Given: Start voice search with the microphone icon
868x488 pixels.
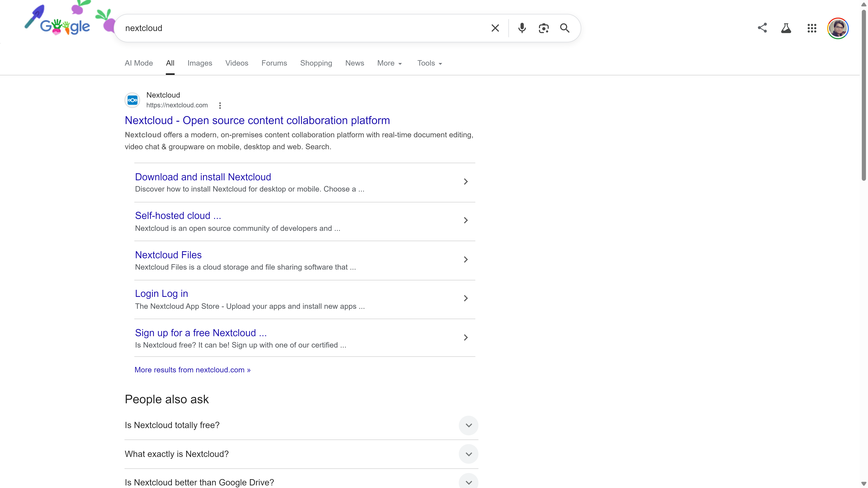Looking at the screenshot, I should (522, 28).
